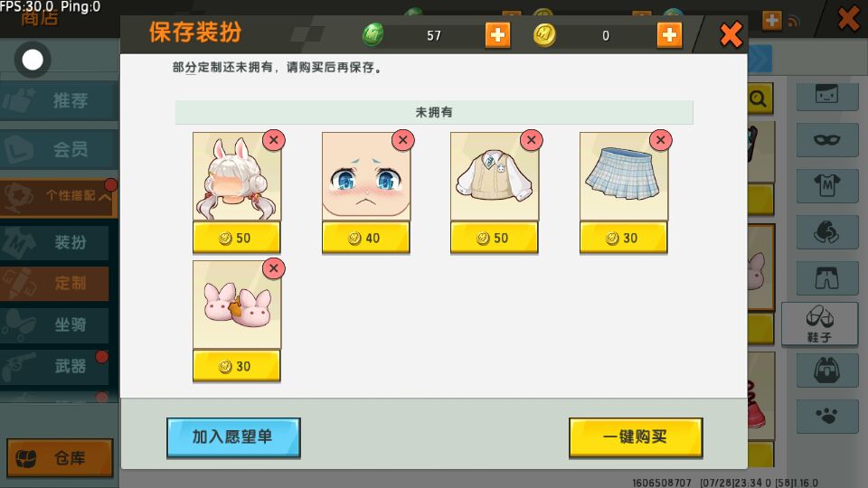Viewport: 868px width, 488px height.
Task: Add gold coins with plus button
Action: 669,35
